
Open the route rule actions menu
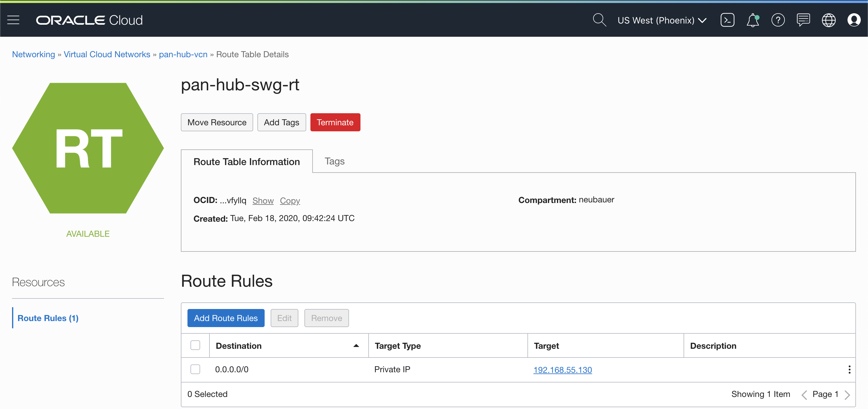point(849,370)
